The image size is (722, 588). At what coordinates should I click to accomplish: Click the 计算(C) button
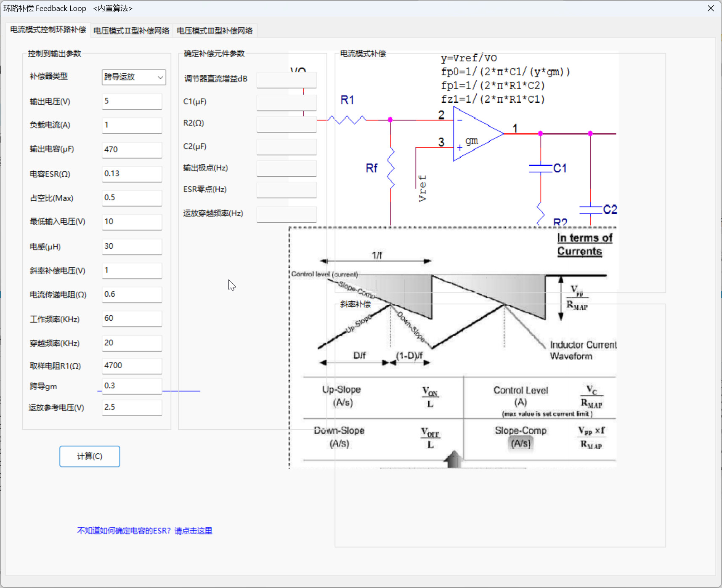(90, 456)
